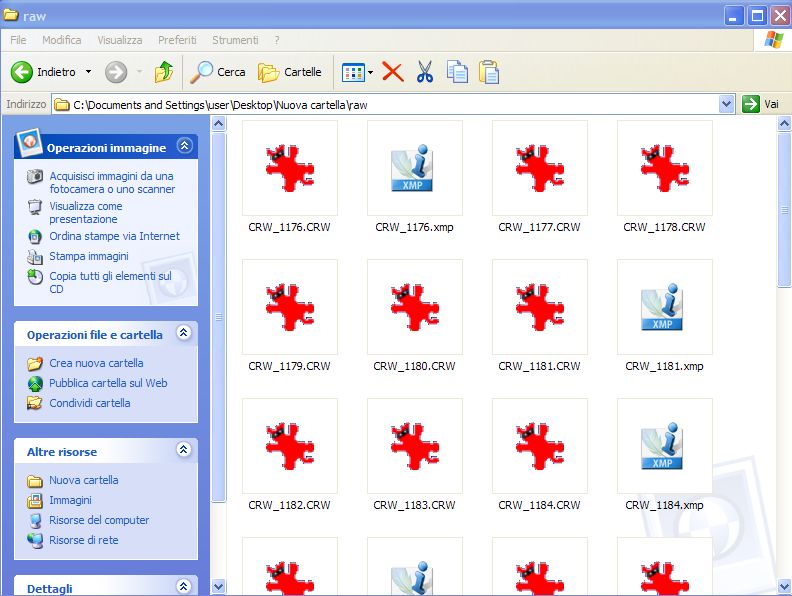Click Condividi cartella link

pos(90,403)
